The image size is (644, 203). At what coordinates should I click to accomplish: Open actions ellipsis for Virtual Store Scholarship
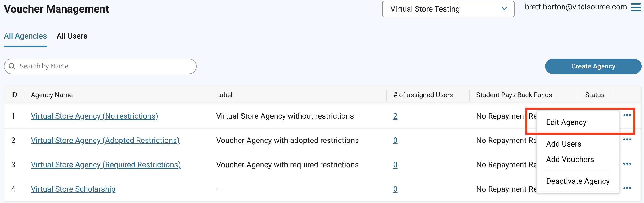[x=627, y=188]
